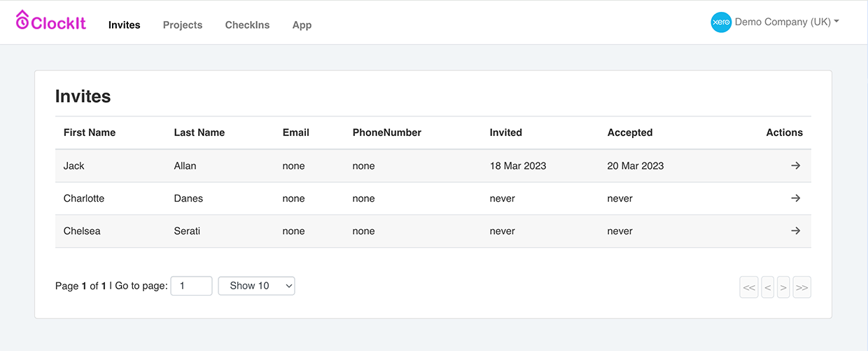Image resolution: width=868 pixels, height=351 pixels.
Task: Open Jack Allan's row action arrow
Action: [x=795, y=166]
